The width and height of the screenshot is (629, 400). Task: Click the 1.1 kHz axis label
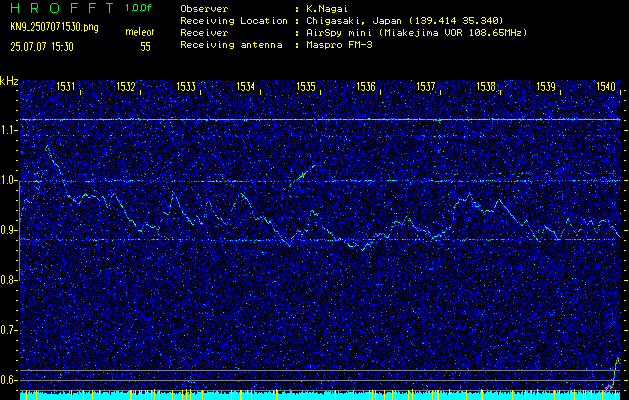[x=8, y=130]
